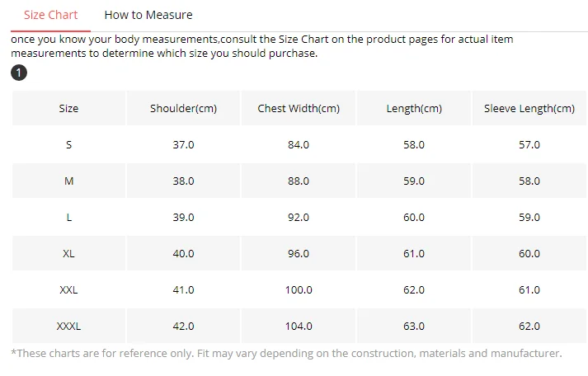This screenshot has height=376, width=588.
Task: Select the XXXL size row label
Action: tap(68, 326)
